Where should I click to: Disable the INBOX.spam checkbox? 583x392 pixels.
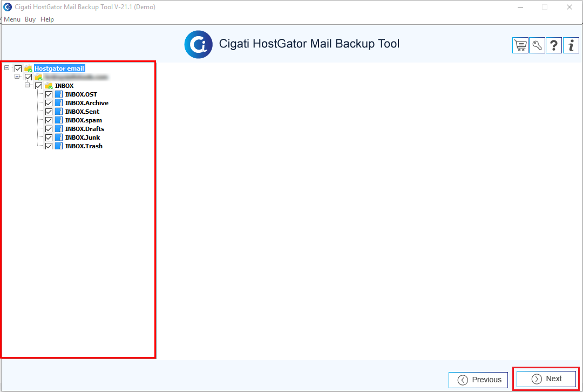tap(49, 120)
